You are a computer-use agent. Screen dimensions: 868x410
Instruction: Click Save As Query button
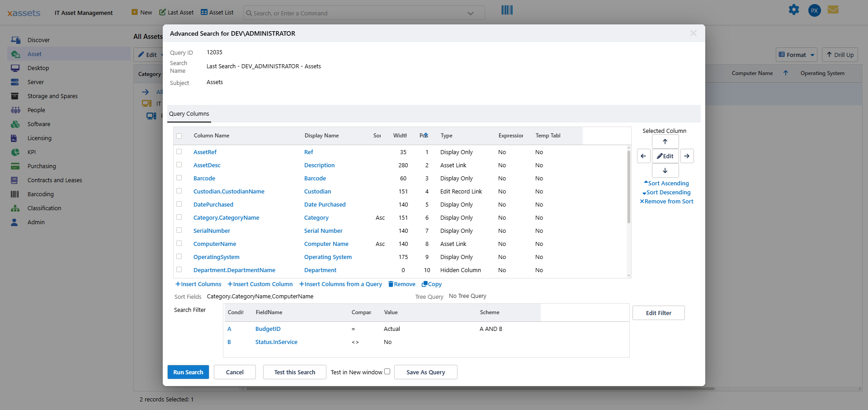click(x=426, y=372)
